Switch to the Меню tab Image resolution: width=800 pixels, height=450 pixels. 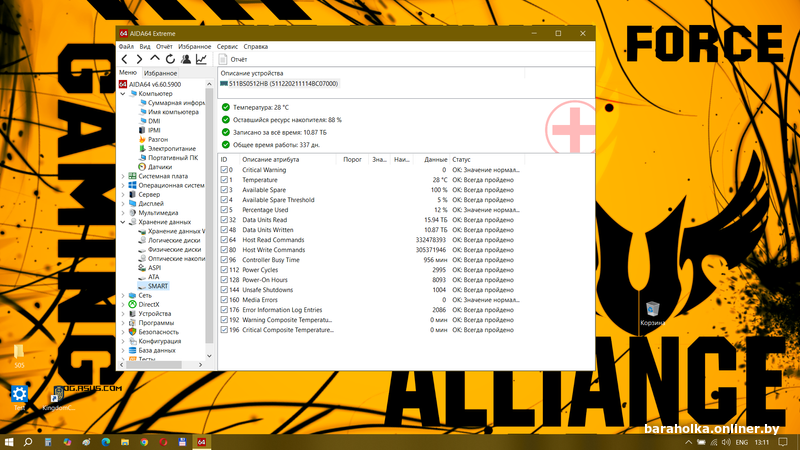pos(128,72)
